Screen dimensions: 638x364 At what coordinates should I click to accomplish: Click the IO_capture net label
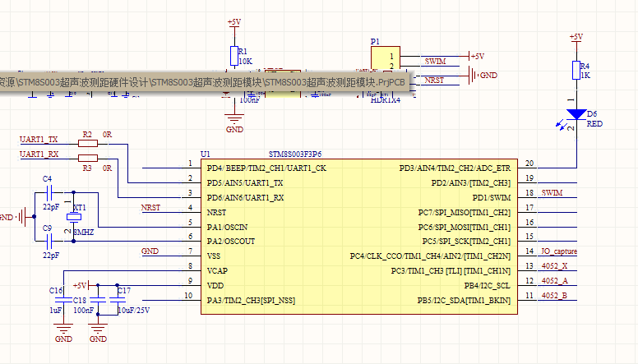pyautogui.click(x=558, y=251)
